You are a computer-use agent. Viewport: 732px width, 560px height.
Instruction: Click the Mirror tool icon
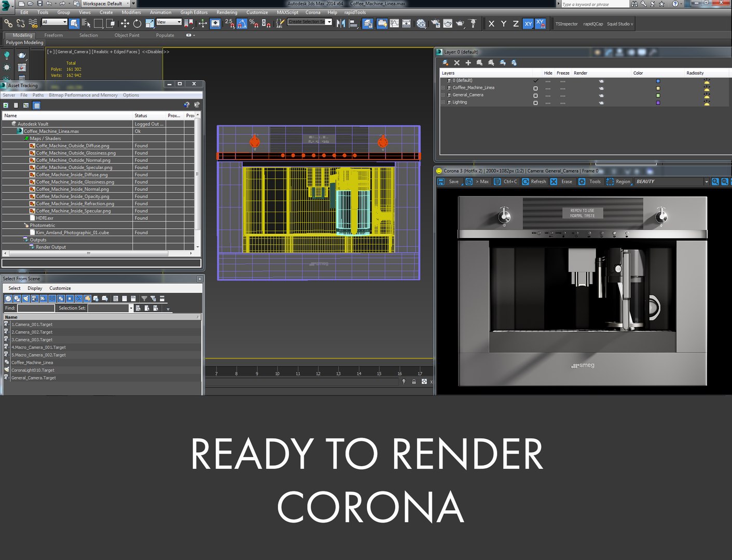click(x=341, y=23)
